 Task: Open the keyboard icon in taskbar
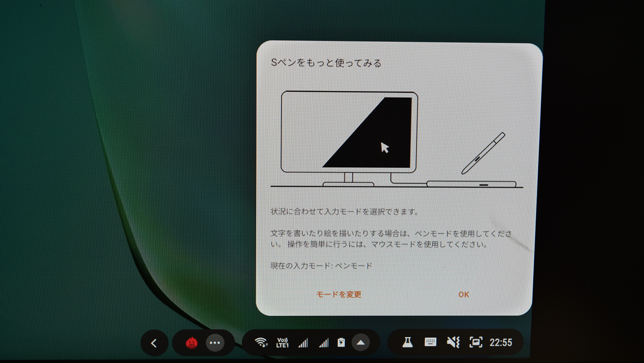[x=430, y=342]
